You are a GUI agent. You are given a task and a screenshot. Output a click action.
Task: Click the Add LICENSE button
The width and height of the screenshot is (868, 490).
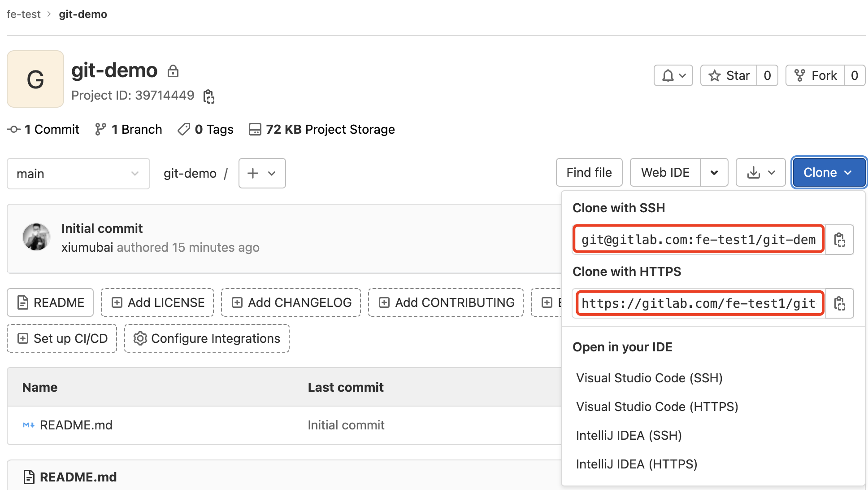157,302
